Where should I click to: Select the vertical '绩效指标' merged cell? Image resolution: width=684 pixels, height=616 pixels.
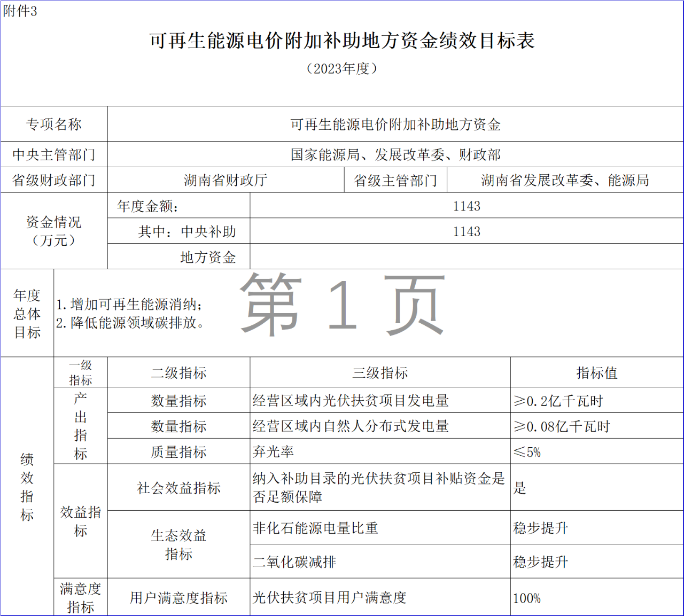[x=27, y=486]
